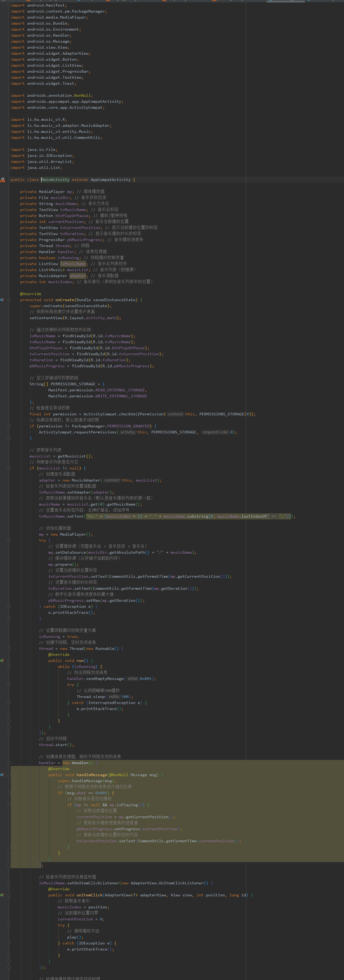Fold the onCreate method body
This screenshot has width=344, height=980.
pyautogui.click(x=9, y=300)
